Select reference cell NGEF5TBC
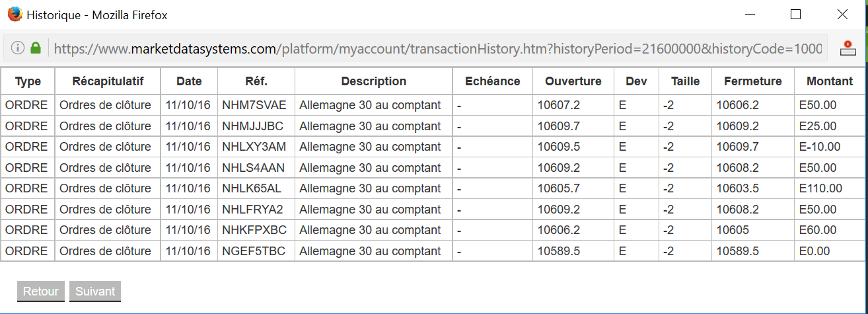This screenshot has height=314, width=868. click(x=254, y=251)
